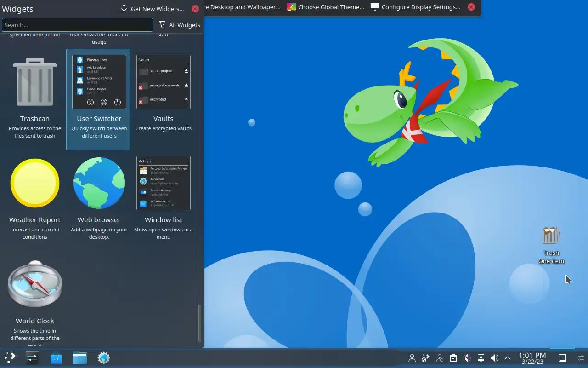Select the Trashcan widget
The height and width of the screenshot is (368, 588).
click(35, 99)
